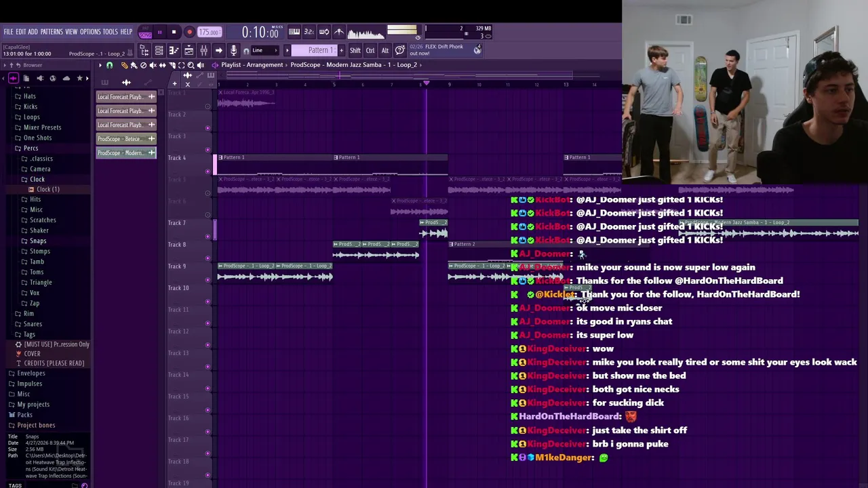868x488 pixels.
Task: Open the OPTIONS menu
Action: pos(90,32)
